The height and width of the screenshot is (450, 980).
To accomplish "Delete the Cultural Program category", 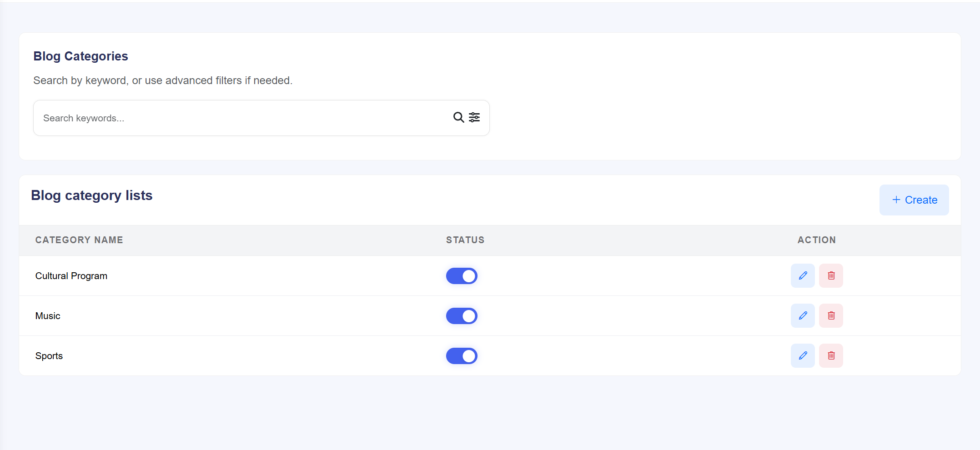I will click(831, 276).
